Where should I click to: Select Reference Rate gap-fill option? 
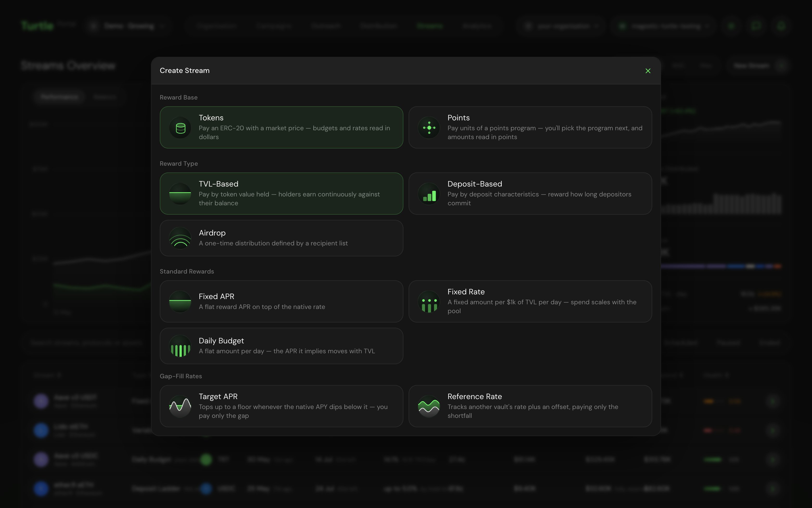(530, 406)
